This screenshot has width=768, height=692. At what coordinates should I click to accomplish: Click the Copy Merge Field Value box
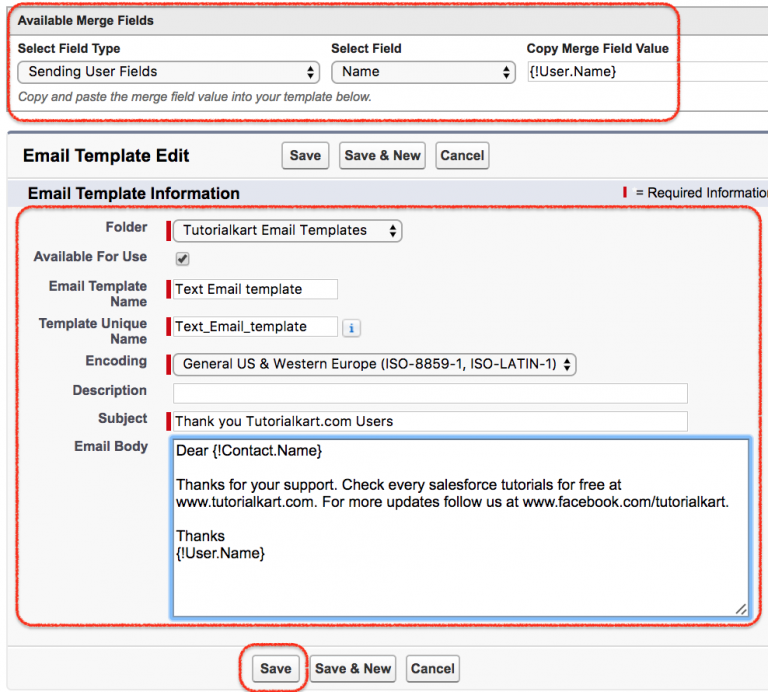[646, 72]
